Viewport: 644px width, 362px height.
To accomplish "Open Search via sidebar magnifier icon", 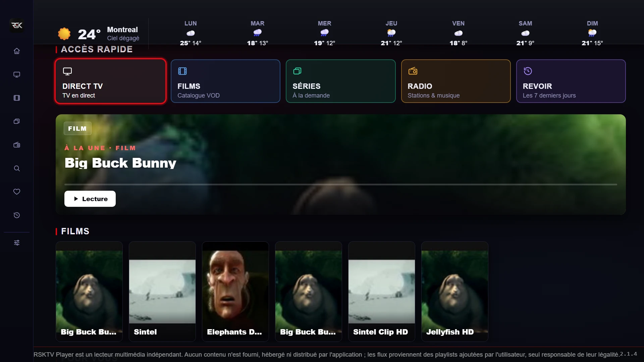I will pyautogui.click(x=17, y=168).
